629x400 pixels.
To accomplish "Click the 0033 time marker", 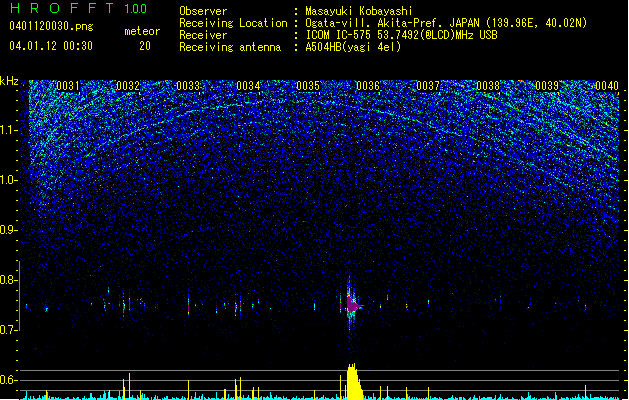I will pyautogui.click(x=188, y=86).
